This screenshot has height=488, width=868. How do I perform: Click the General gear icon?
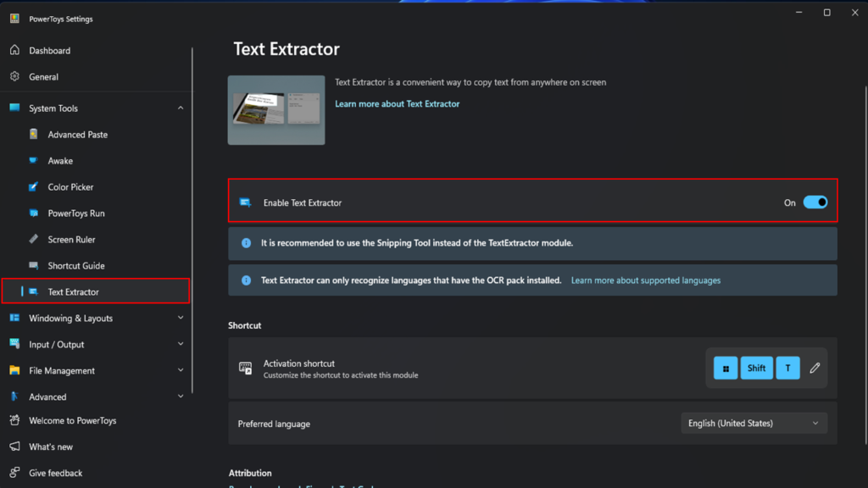click(15, 76)
